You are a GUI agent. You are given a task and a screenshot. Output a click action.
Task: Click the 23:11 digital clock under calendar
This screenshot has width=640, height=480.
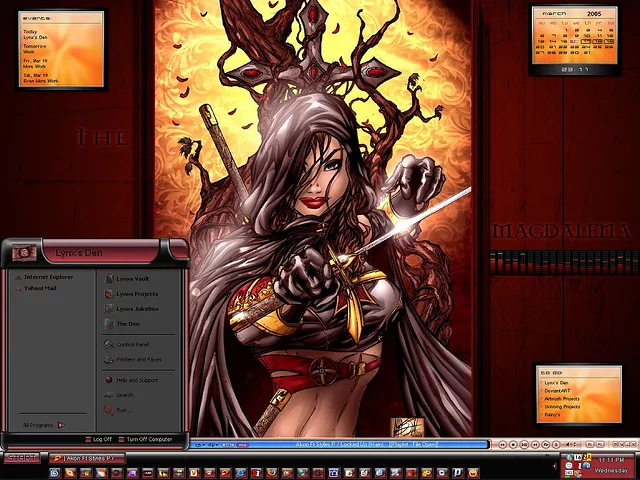pyautogui.click(x=575, y=70)
